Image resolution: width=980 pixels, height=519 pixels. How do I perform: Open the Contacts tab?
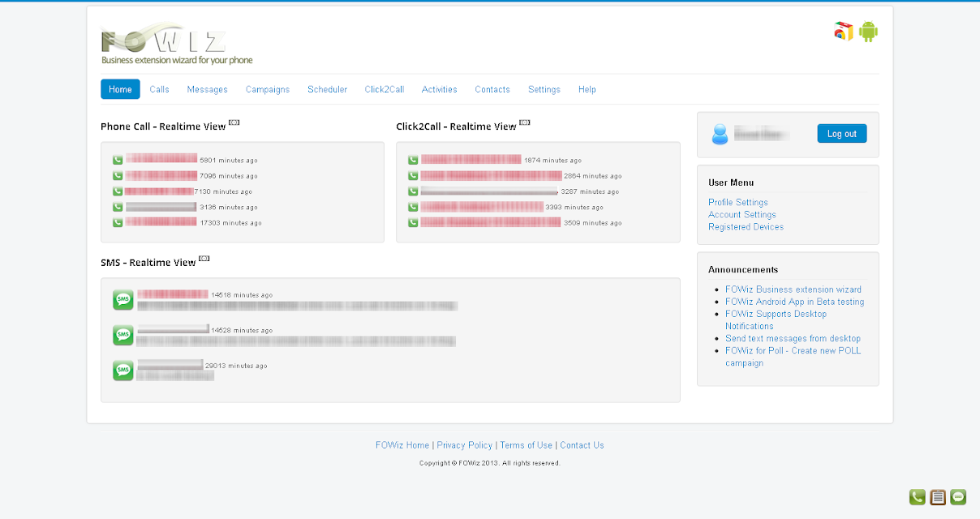[x=492, y=89]
